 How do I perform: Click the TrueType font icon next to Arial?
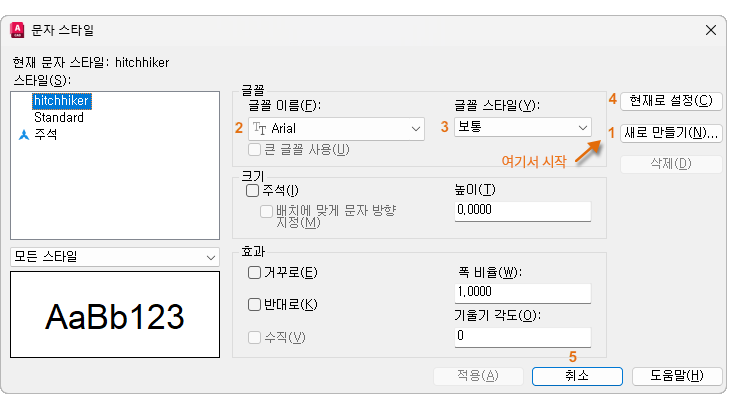[260, 128]
